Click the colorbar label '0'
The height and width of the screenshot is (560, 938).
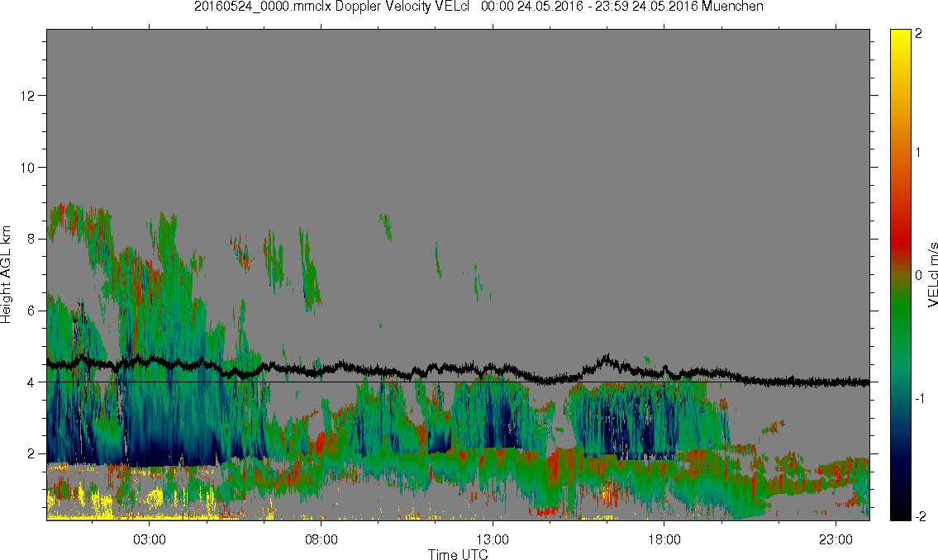point(919,276)
